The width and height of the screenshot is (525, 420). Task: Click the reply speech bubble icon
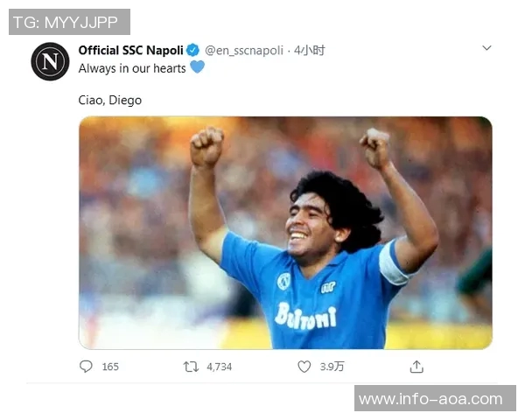[x=86, y=367]
